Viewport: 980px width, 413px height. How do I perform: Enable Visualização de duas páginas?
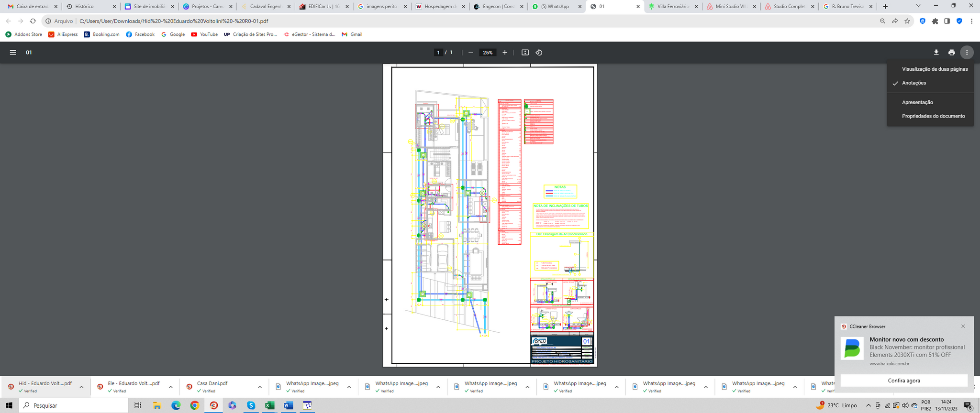coord(935,69)
